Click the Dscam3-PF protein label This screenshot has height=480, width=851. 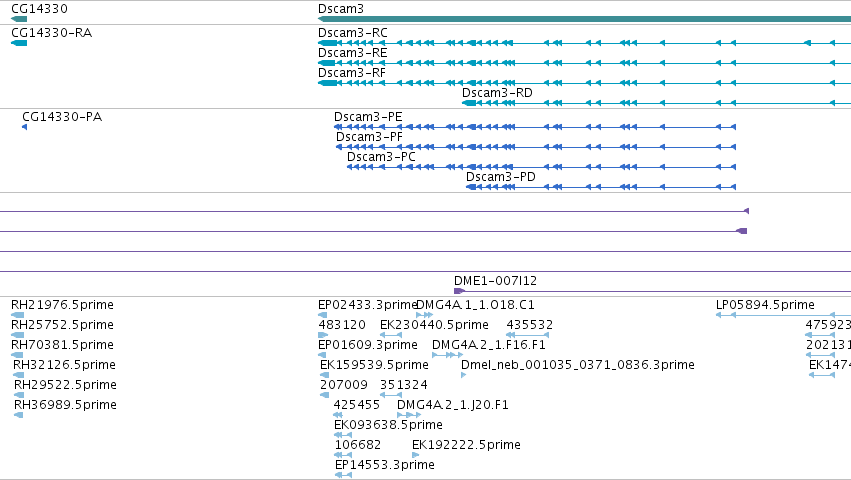(369, 137)
